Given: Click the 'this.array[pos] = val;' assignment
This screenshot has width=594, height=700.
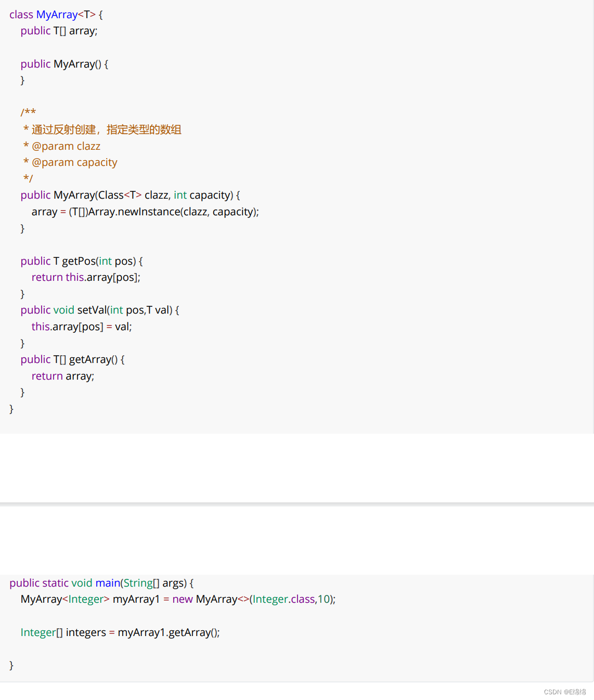Looking at the screenshot, I should click(82, 327).
